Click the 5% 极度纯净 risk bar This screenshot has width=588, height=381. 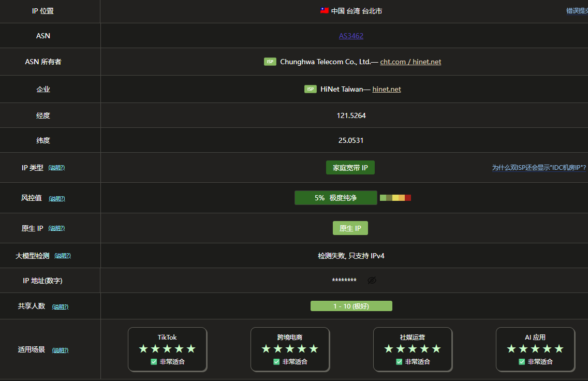(335, 198)
